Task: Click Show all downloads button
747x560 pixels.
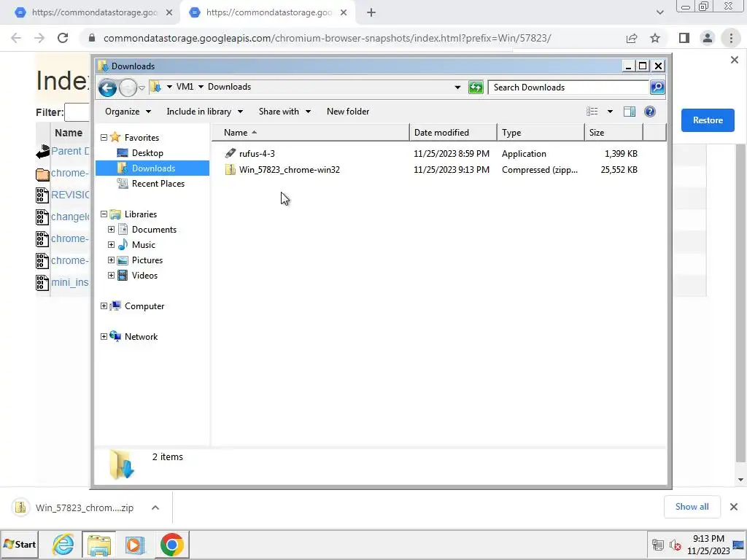Action: (692, 507)
